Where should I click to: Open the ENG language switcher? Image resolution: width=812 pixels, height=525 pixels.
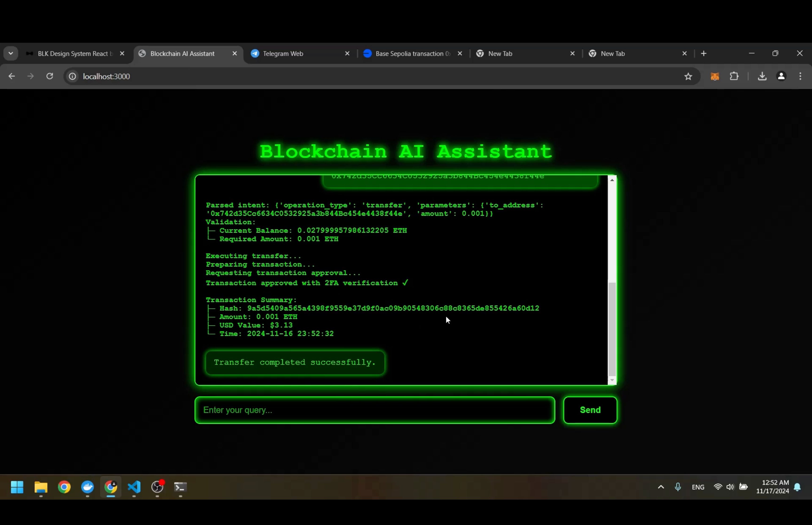[698, 487]
